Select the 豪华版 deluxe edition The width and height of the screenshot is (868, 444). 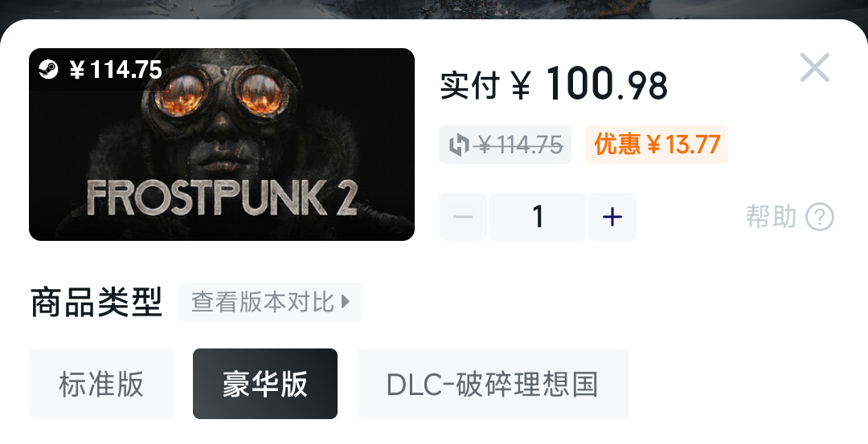265,384
